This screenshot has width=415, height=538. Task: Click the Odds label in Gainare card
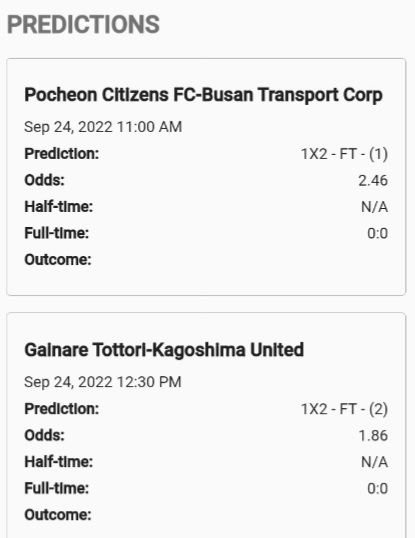44,436
